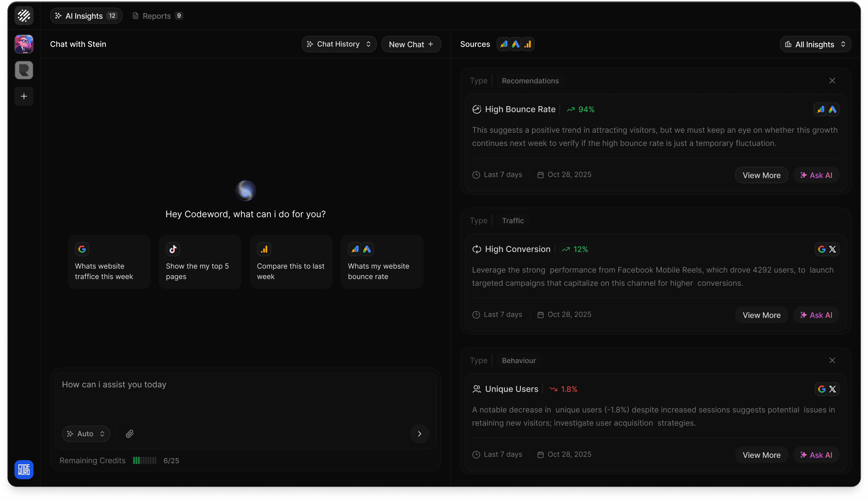Open the Stein avatar in the left sidebar
The width and height of the screenshot is (868, 500).
click(24, 44)
